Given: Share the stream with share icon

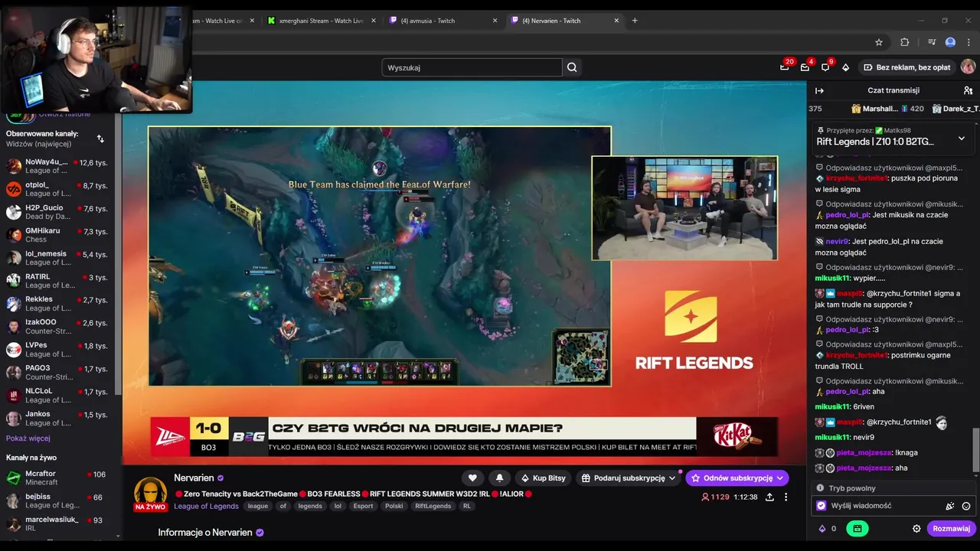Looking at the screenshot, I should [x=769, y=497].
